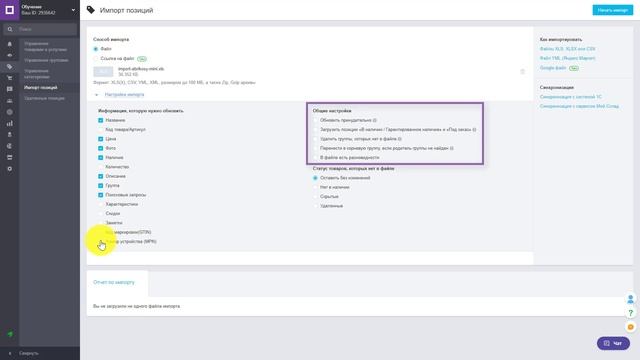The height and width of the screenshot is (360, 640).
Task: Select "Скрытые" status radio
Action: point(315,197)
